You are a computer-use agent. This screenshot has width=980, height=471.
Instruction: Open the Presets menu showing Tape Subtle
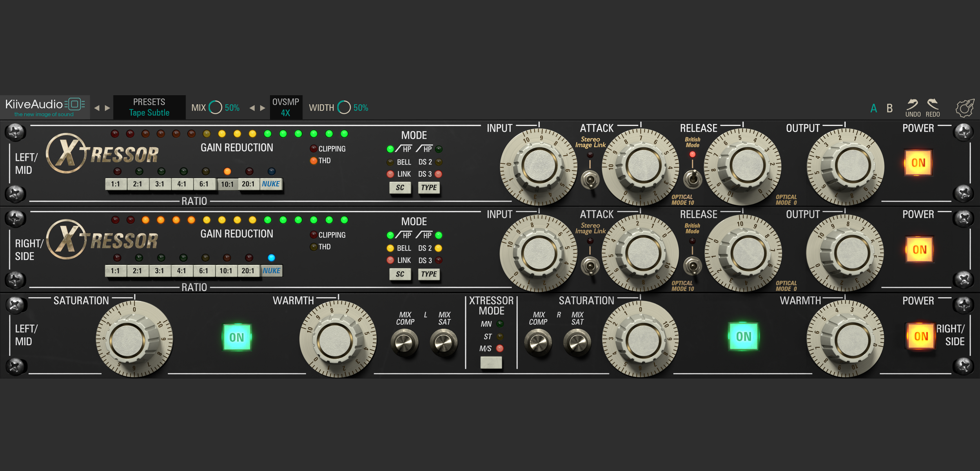149,107
